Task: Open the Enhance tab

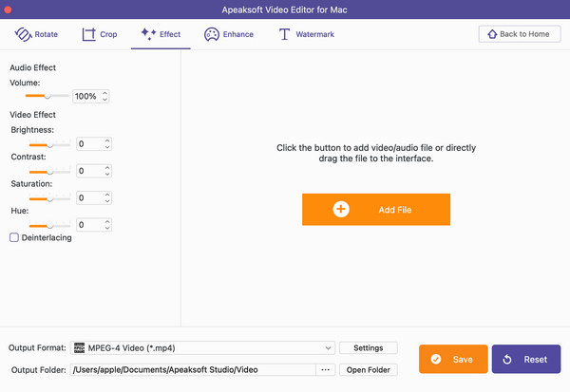Action: 229,34
